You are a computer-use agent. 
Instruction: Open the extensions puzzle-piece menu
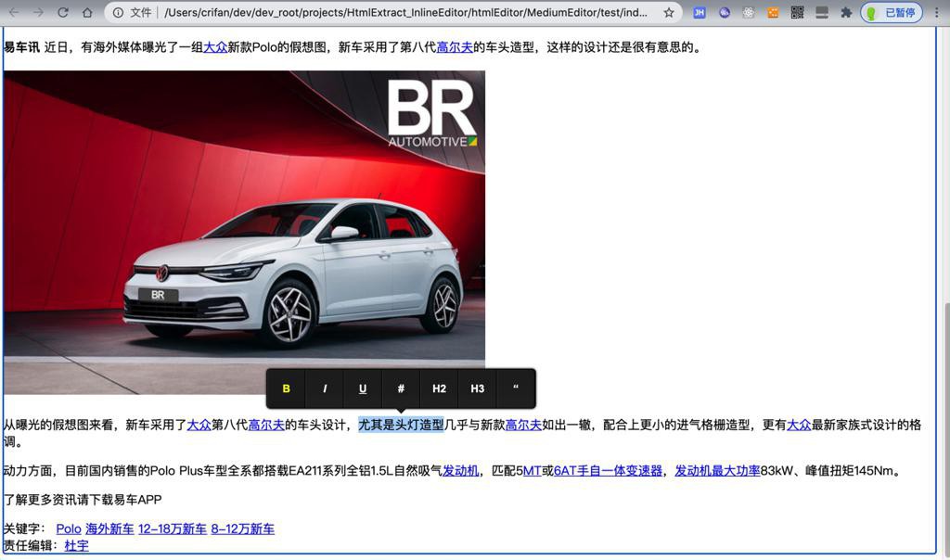tap(846, 12)
